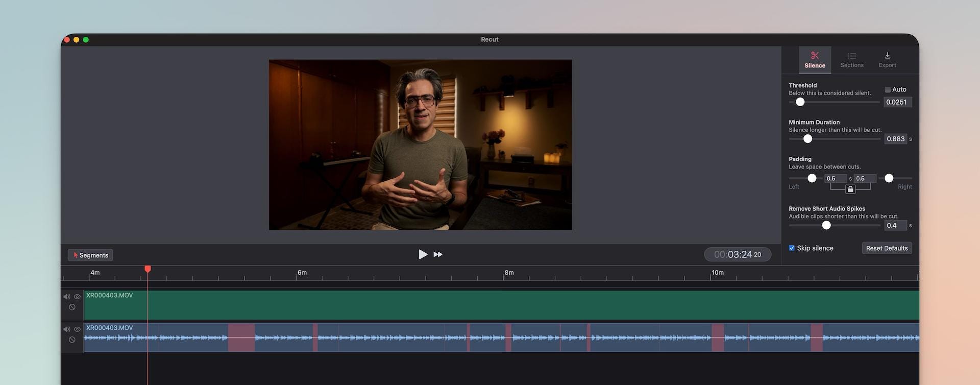980x385 pixels.
Task: Mute the audio waveform track speaker icon
Action: [67, 329]
